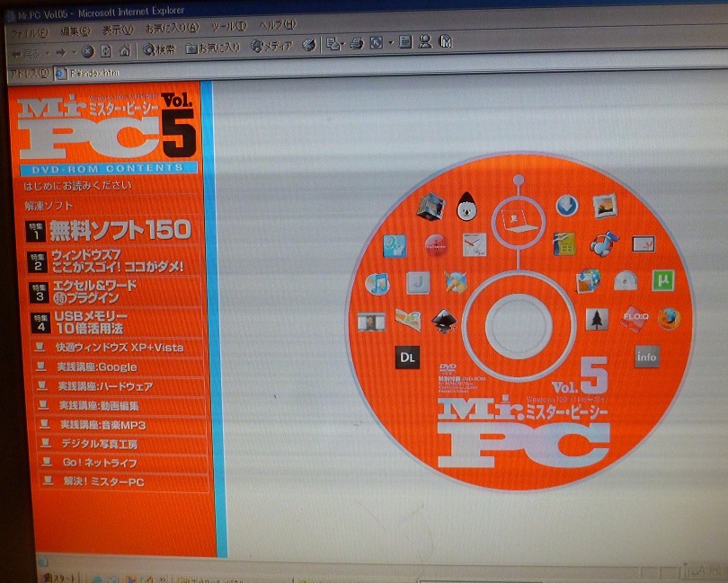Open the ヘルプ(H) menu
The image size is (728, 583).
click(x=277, y=24)
